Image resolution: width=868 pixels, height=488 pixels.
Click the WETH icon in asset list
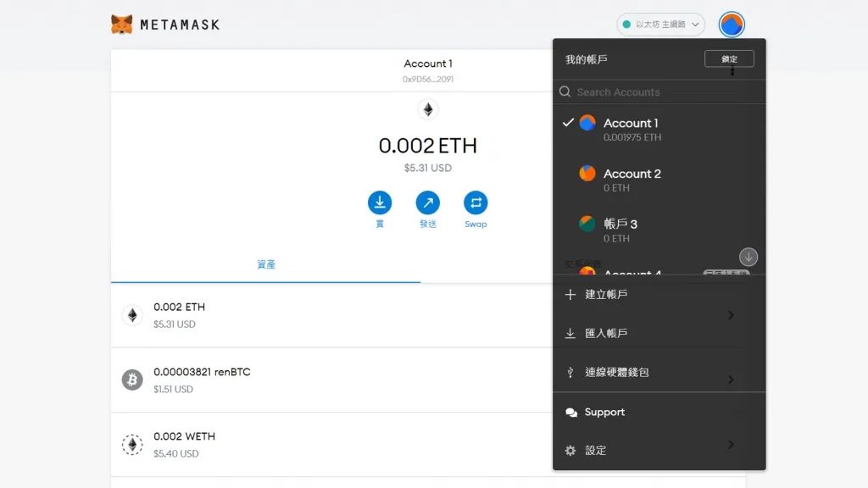pos(132,445)
